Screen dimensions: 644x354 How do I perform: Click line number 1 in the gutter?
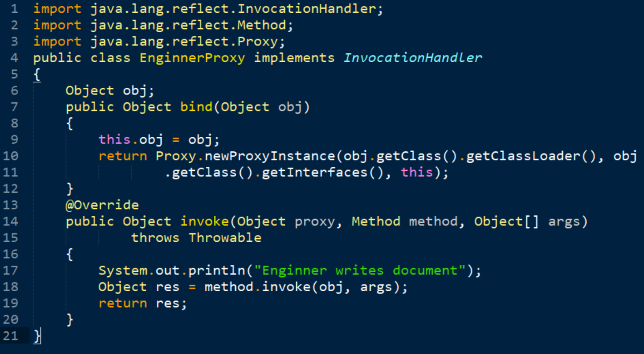click(15, 9)
